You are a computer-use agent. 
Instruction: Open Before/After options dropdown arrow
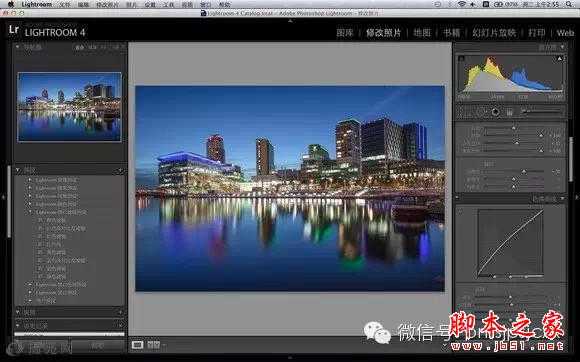163,345
